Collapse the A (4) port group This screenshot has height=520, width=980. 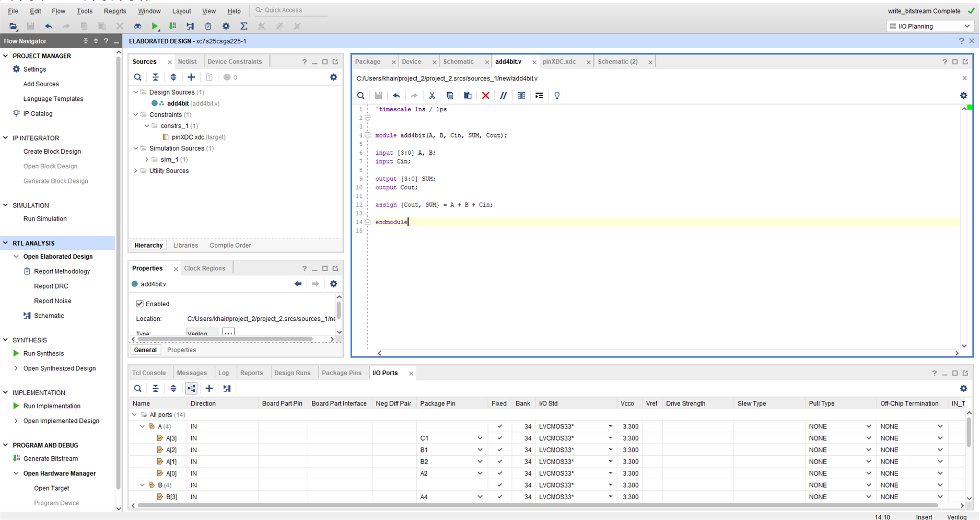(142, 426)
